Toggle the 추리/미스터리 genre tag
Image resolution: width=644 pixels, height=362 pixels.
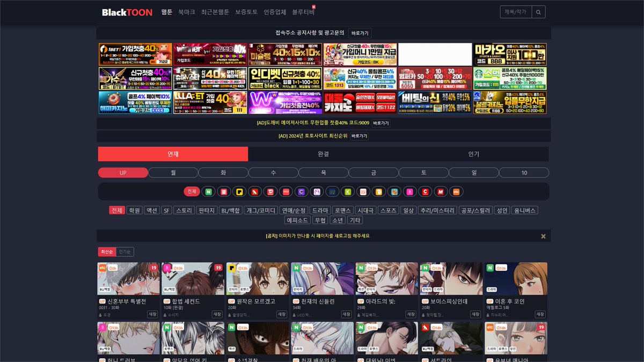point(437,210)
